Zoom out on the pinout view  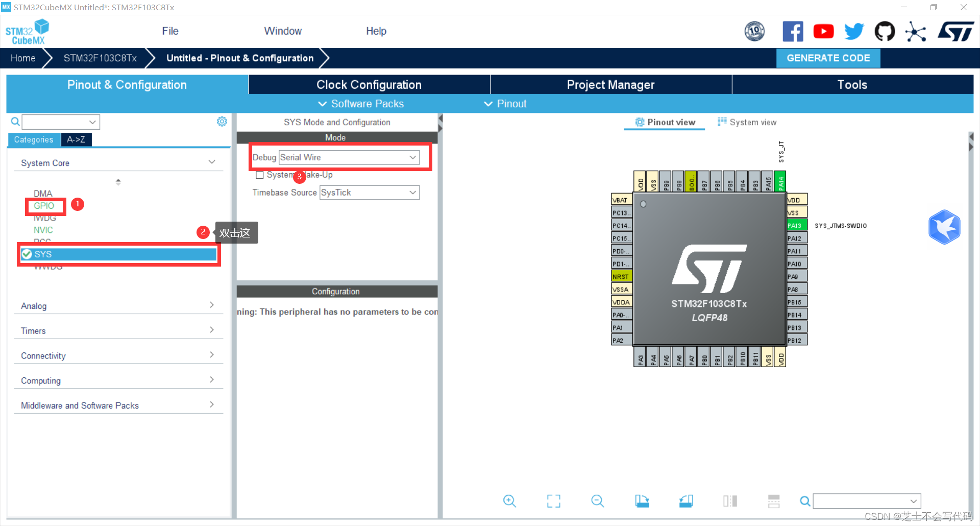[597, 501]
